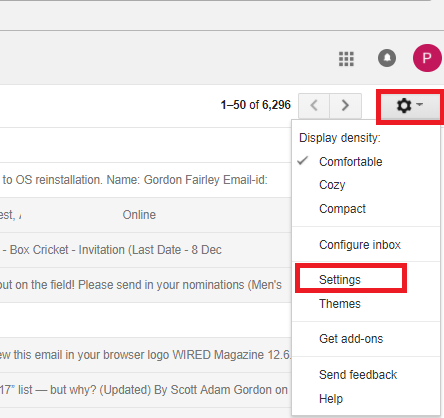The image size is (444, 418).
Task: Click the 1–50 of 6,296 email count
Action: pos(255,105)
